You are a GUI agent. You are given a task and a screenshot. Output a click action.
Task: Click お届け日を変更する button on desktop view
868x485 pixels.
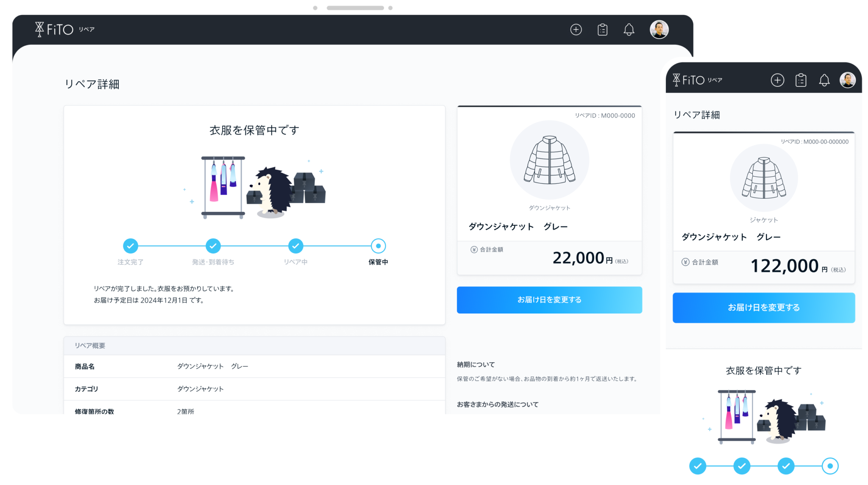point(549,300)
